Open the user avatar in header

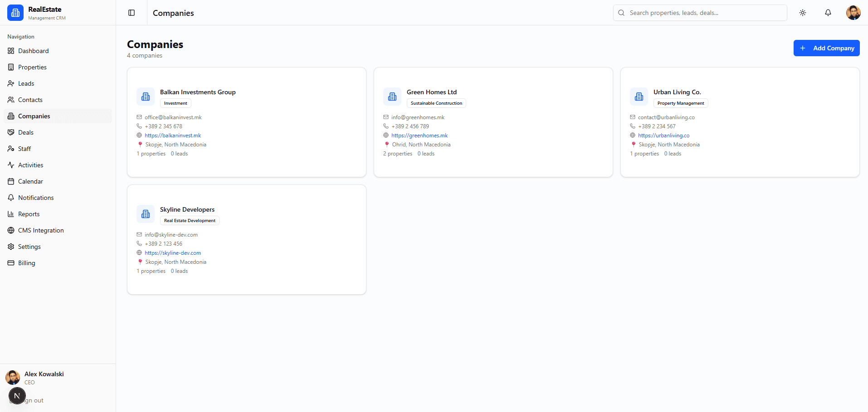[x=853, y=13]
